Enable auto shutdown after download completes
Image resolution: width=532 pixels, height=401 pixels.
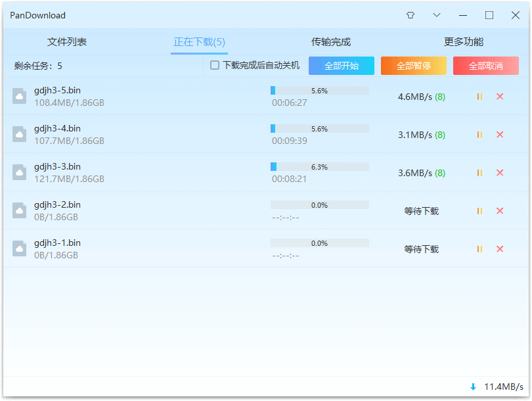(215, 65)
